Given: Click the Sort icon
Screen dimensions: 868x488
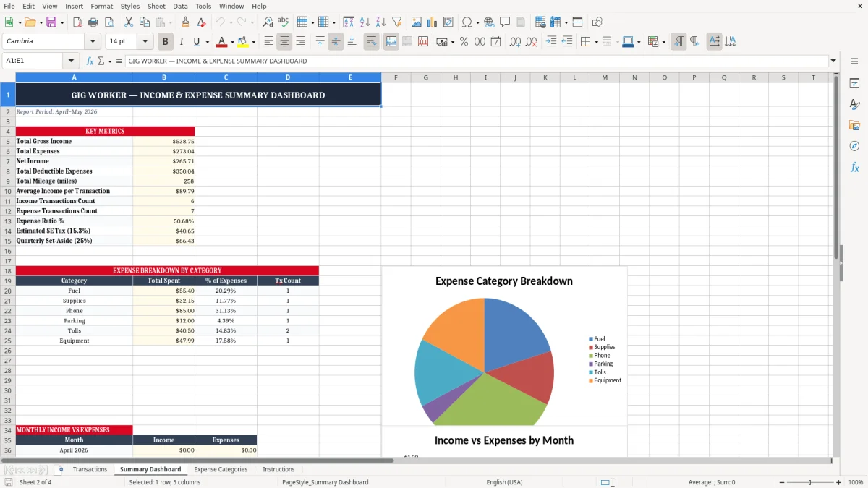Looking at the screenshot, I should (x=349, y=22).
